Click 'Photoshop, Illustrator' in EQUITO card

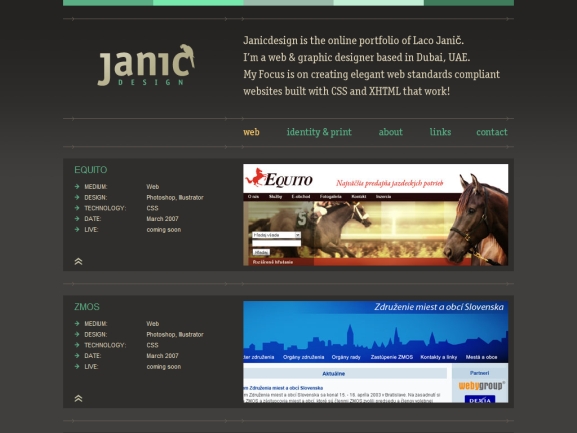[175, 198]
